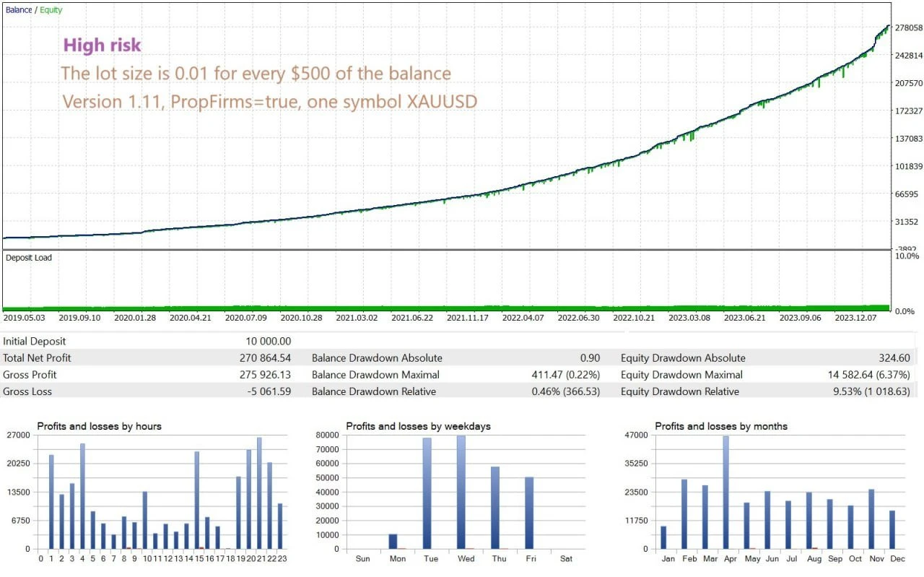
Task: Select the Total Net Profit value 270 864.54
Action: click(265, 358)
